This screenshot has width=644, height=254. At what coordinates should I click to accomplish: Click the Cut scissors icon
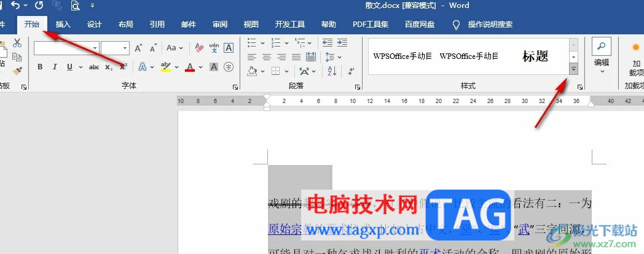(x=17, y=43)
